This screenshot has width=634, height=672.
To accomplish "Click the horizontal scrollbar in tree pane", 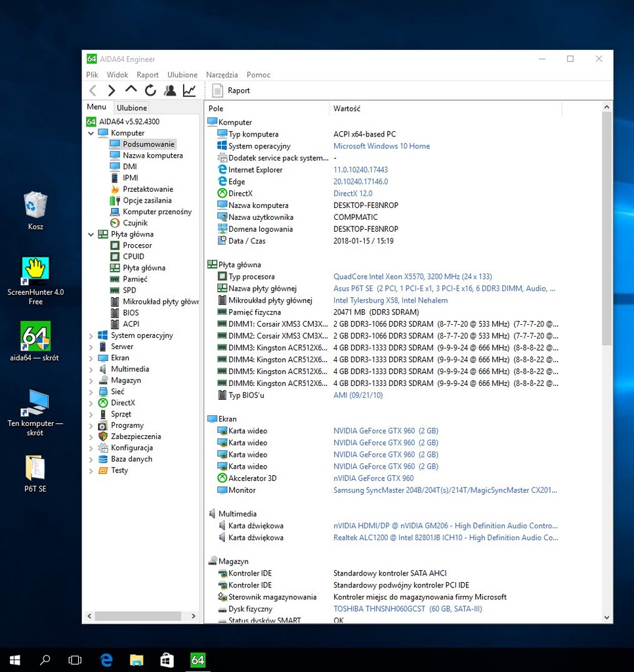I will click(x=138, y=616).
